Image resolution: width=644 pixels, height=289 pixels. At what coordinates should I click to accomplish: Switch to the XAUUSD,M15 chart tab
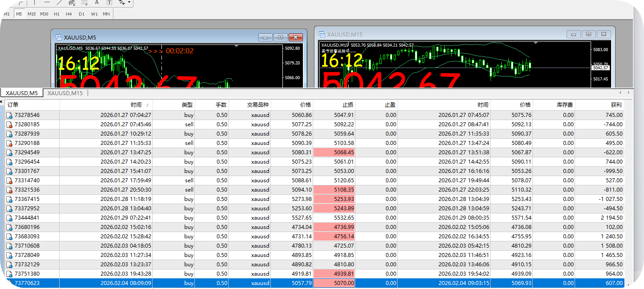tap(65, 93)
